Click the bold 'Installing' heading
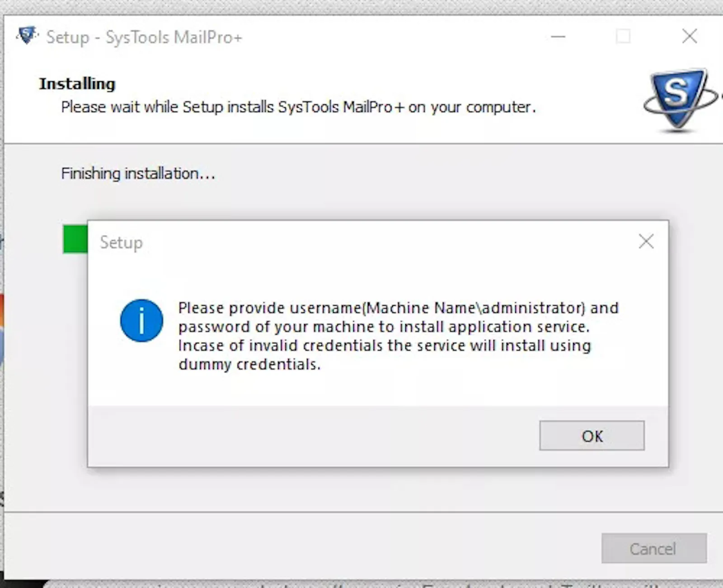The image size is (723, 588). 77,84
